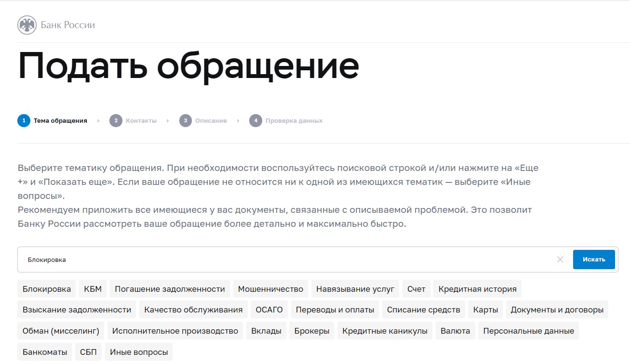This screenshot has height=364, width=630.
Task: Select the КБМ category
Action: 93,288
